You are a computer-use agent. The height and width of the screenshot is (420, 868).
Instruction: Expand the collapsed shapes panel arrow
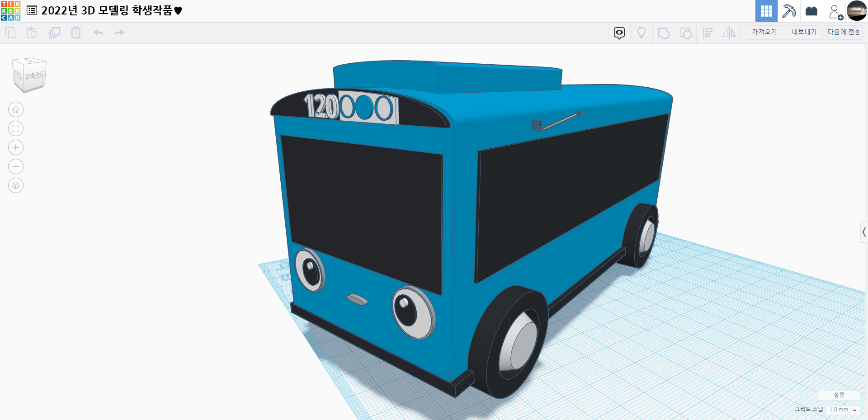864,232
